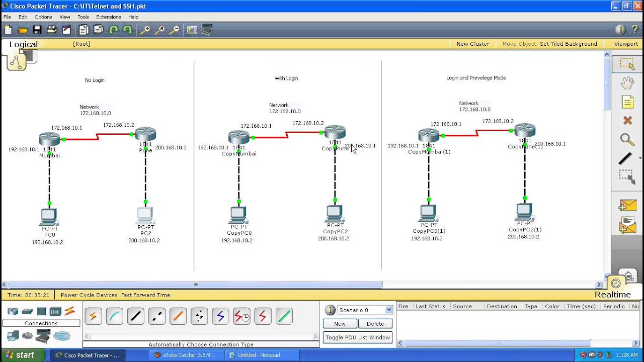Save the network with the floppy icon

tap(37, 30)
